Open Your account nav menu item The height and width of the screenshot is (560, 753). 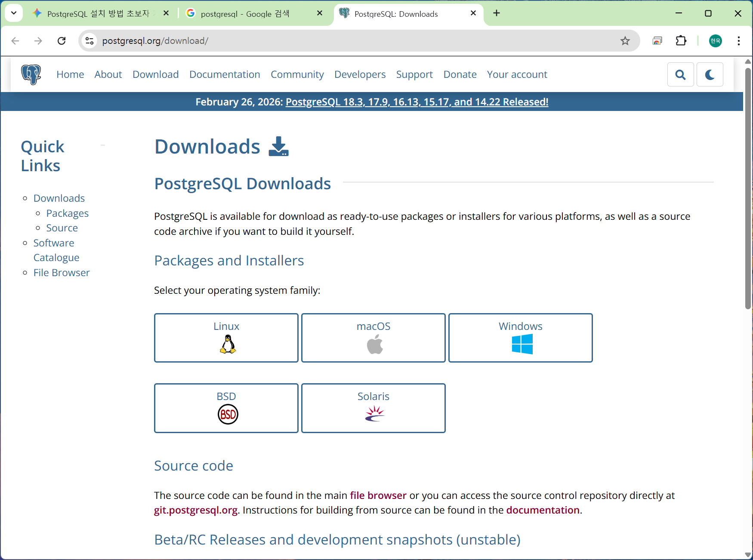coord(517,74)
